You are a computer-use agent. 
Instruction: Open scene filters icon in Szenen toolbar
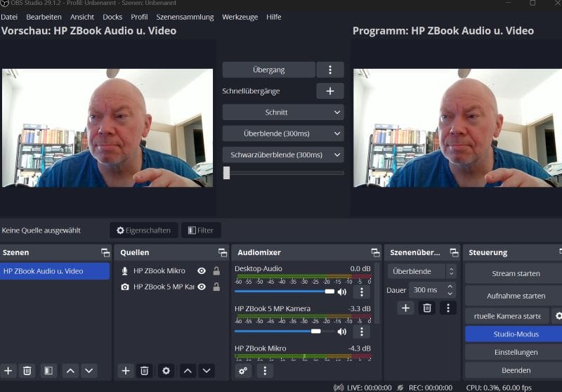pos(48,370)
